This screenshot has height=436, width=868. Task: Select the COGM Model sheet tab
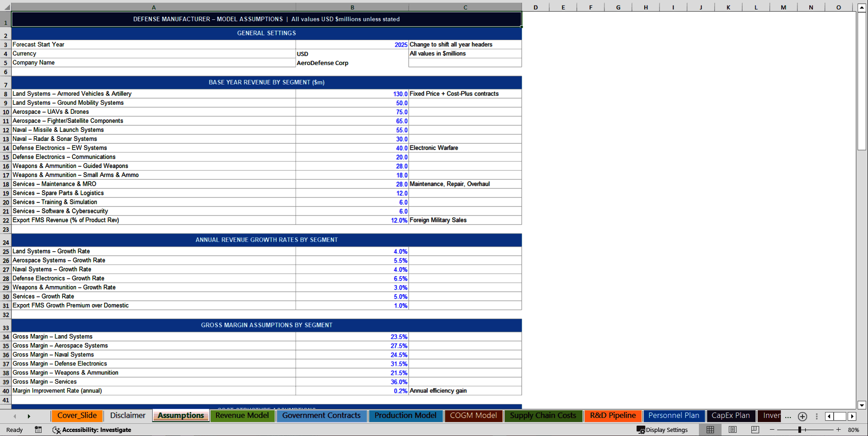(x=473, y=416)
